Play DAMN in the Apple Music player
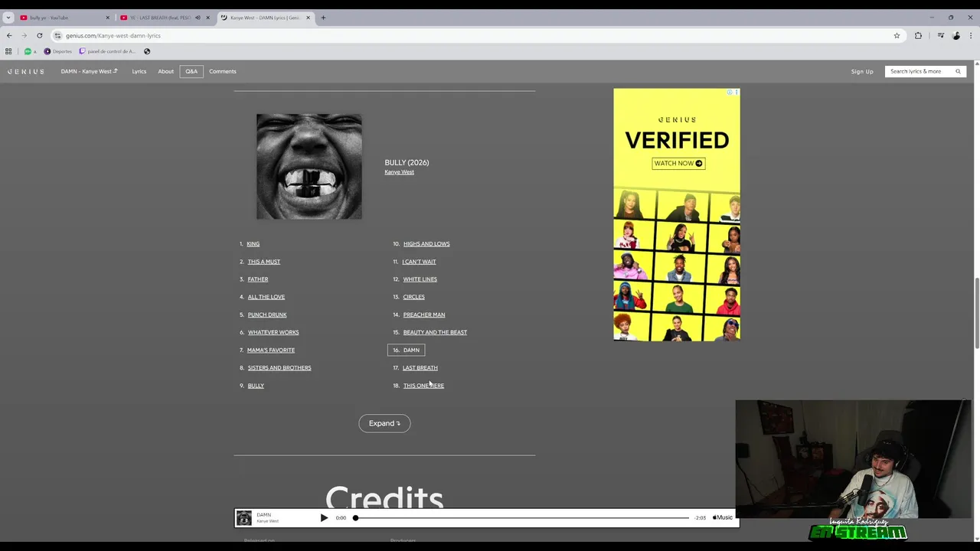 pos(324,518)
